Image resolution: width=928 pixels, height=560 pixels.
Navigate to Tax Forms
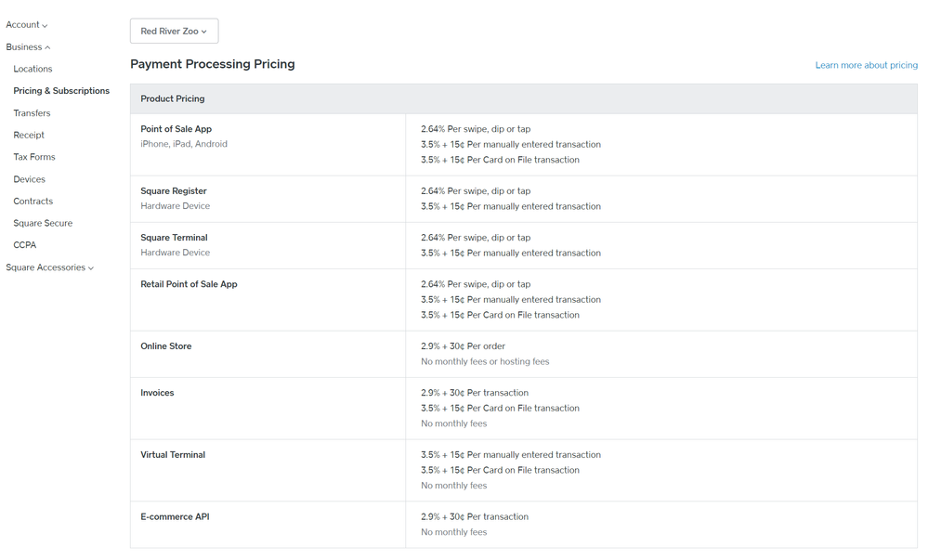pyautogui.click(x=33, y=157)
